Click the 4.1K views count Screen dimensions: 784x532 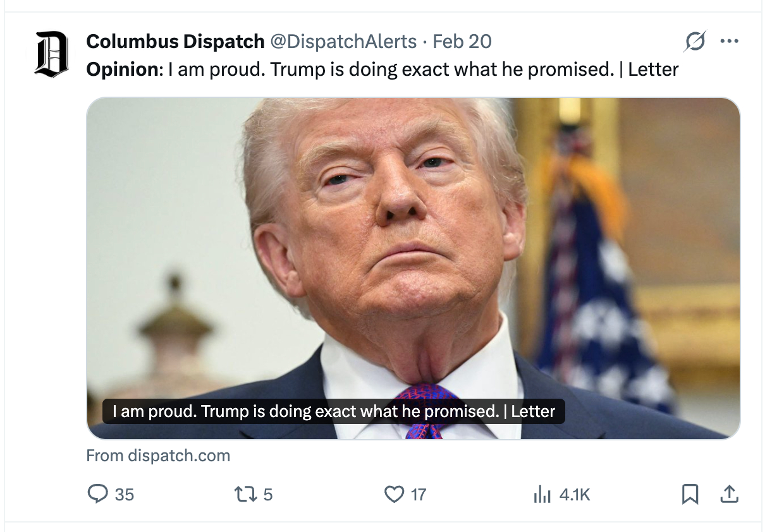[x=575, y=494]
